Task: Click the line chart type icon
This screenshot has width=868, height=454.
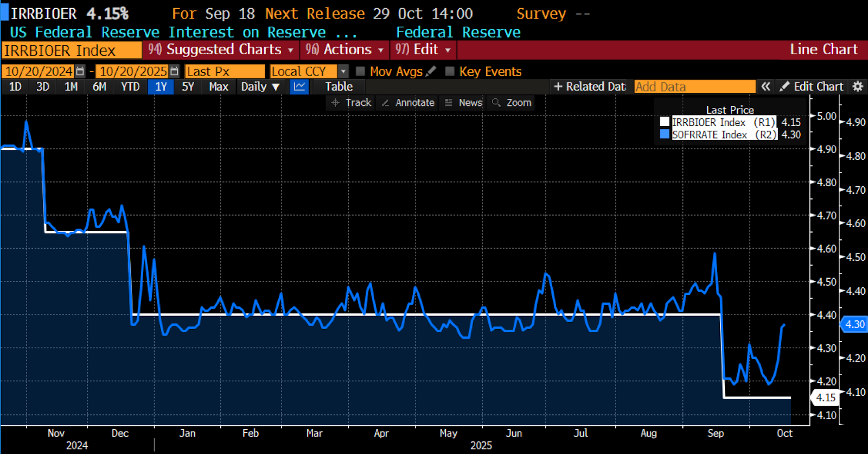Action: 299,87
